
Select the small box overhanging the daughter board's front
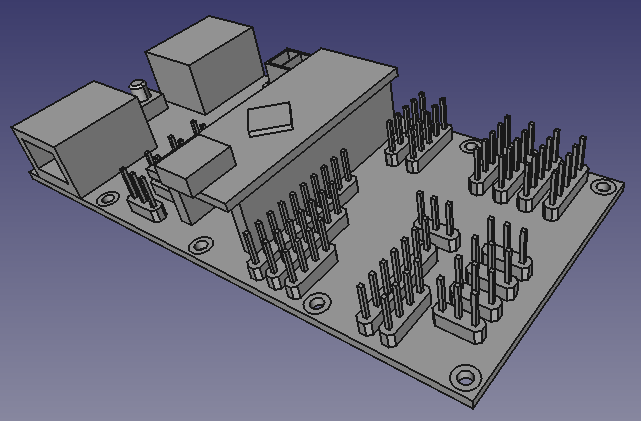point(195,164)
